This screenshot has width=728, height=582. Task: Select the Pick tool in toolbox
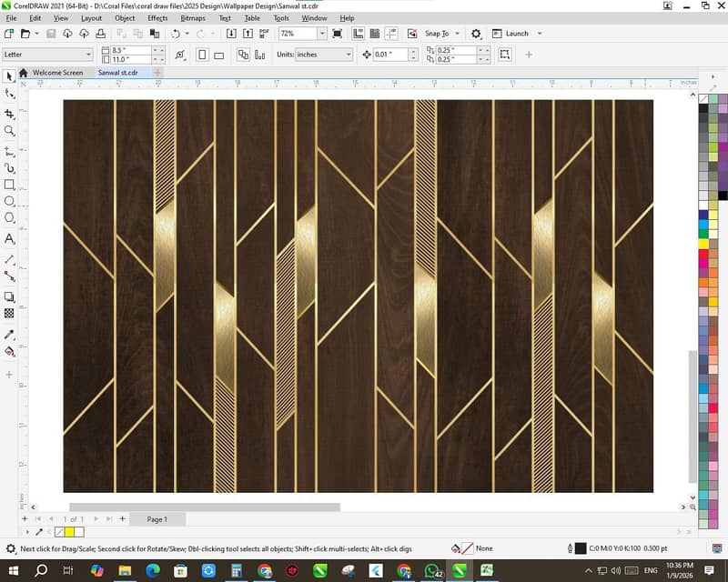pyautogui.click(x=9, y=76)
